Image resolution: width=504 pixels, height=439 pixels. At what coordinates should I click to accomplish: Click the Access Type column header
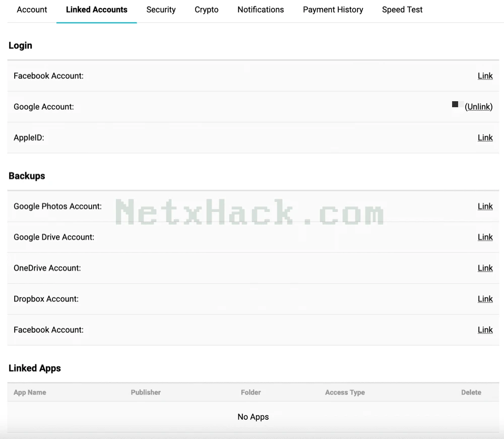(x=345, y=392)
